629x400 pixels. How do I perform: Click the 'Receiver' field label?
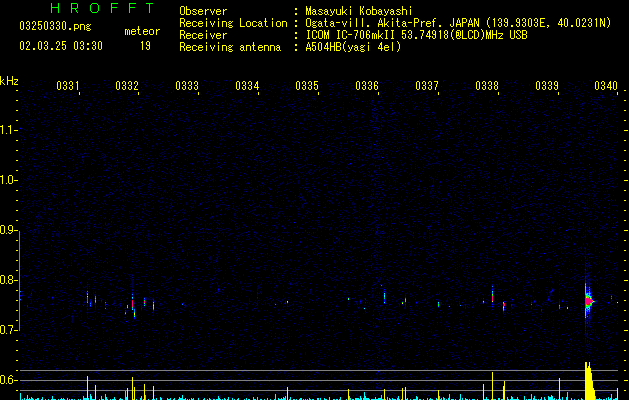(203, 35)
